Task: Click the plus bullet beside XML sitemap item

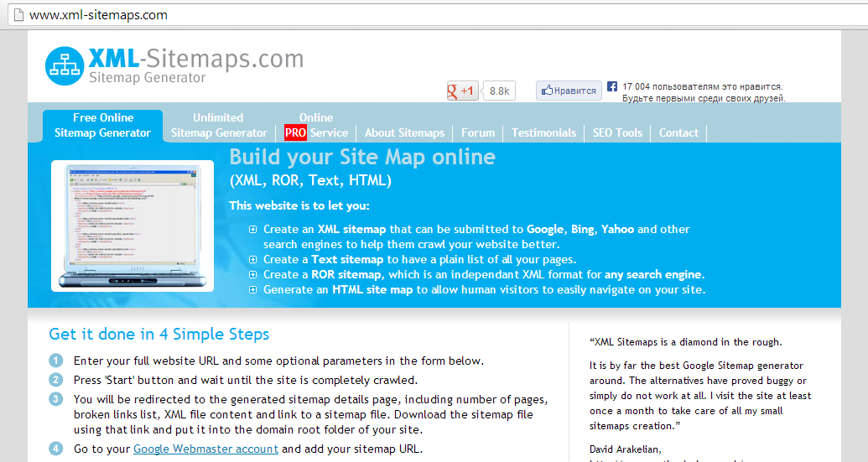Action: point(253,230)
